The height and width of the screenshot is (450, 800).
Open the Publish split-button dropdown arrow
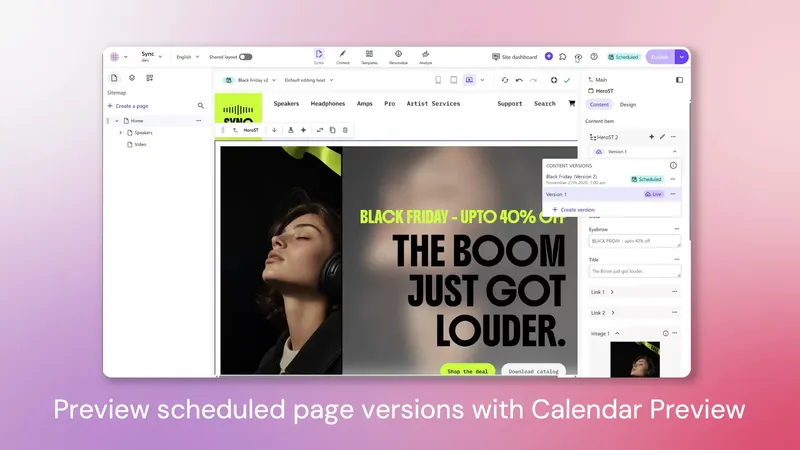coord(682,57)
